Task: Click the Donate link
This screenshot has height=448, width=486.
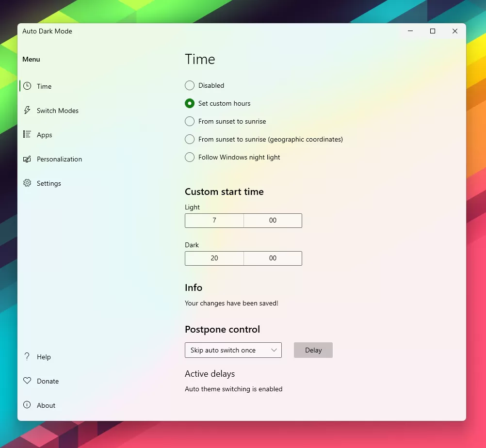Action: click(48, 381)
